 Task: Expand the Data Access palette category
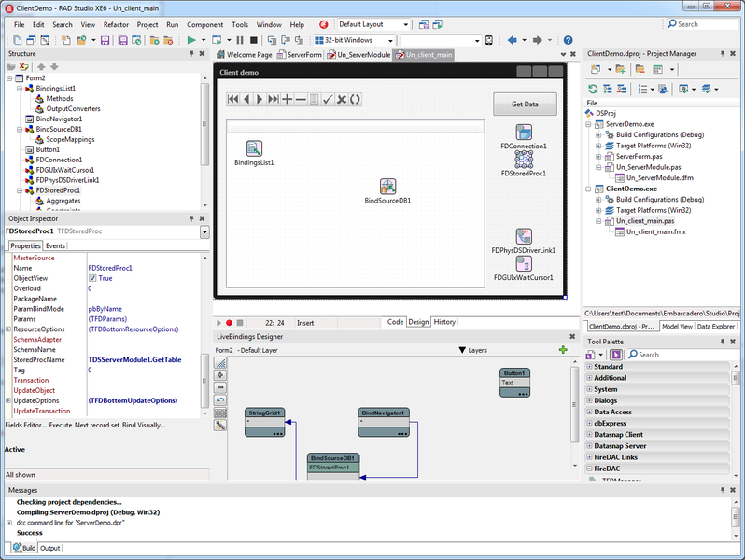(x=589, y=412)
